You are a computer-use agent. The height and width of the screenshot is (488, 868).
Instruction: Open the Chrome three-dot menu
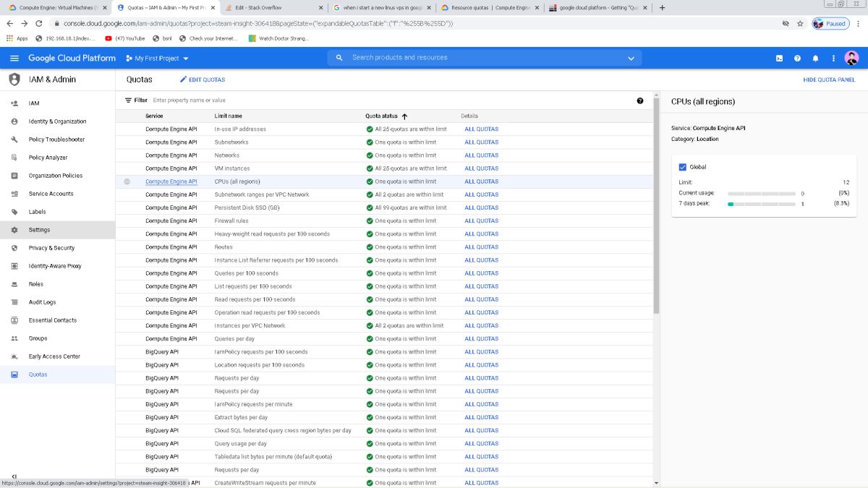859,23
